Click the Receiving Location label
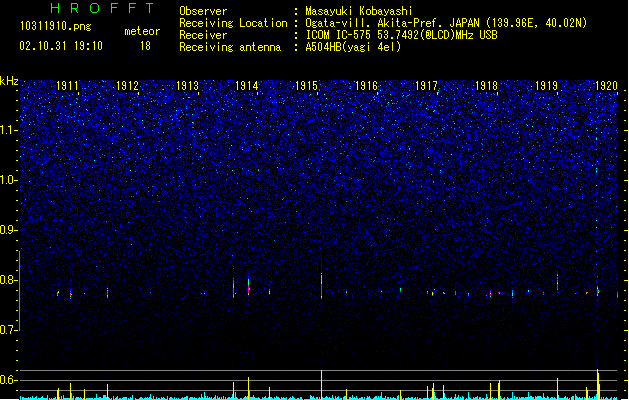Viewport: 629px width, 400px height. pyautogui.click(x=233, y=23)
